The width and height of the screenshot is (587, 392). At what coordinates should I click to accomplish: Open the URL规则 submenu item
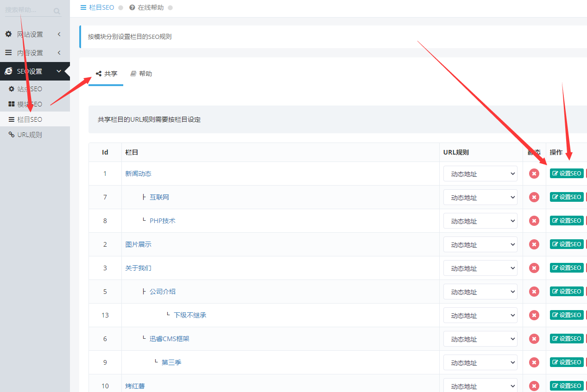35,135
